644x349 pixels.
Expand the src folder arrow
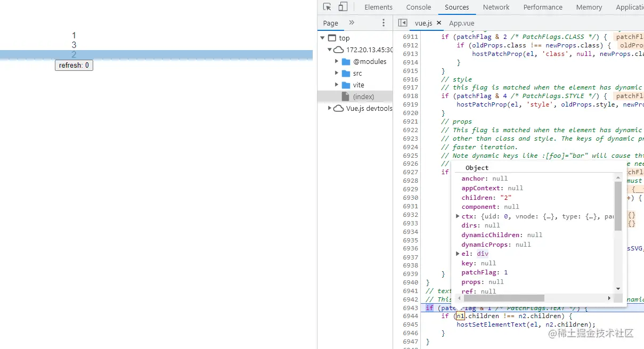pos(337,73)
